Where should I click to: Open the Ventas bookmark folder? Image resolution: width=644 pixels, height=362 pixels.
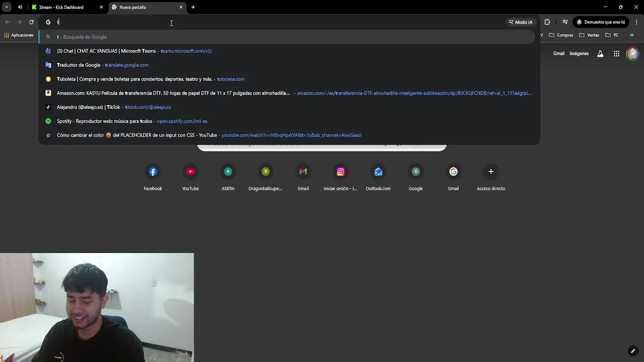pyautogui.click(x=589, y=35)
